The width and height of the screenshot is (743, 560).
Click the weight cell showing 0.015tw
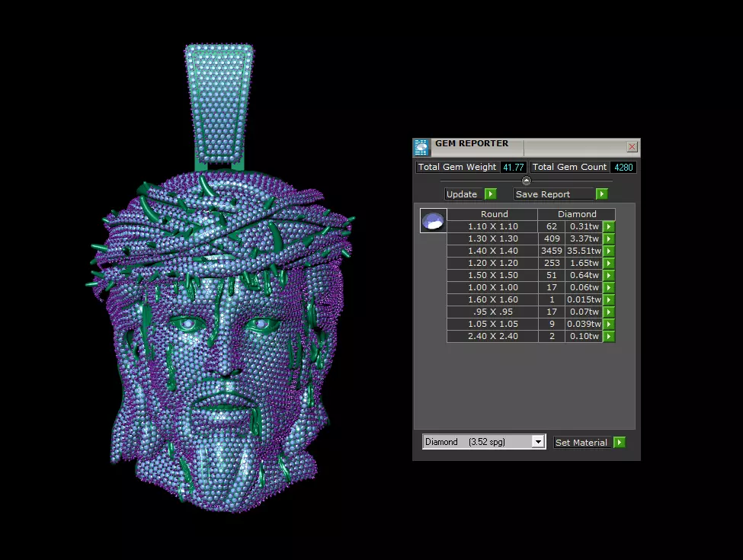click(x=584, y=300)
